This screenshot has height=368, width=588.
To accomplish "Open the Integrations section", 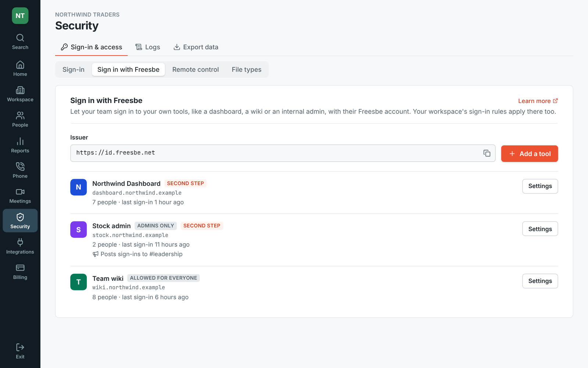I will coord(20,247).
